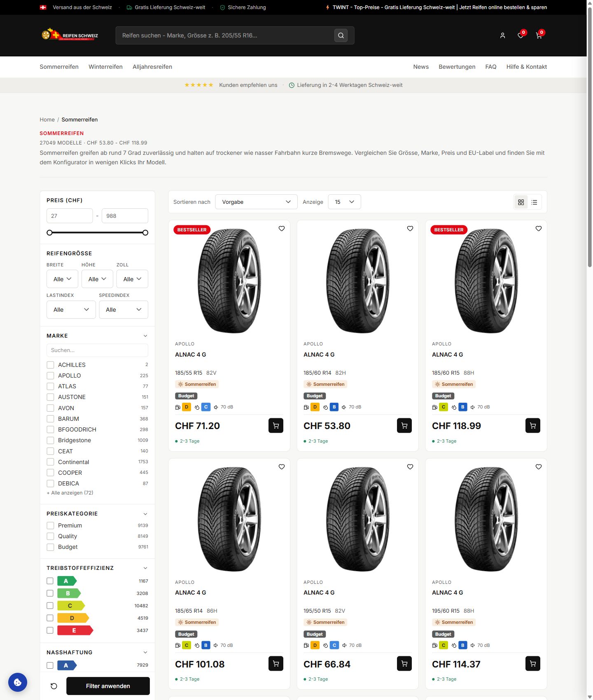
Task: Collapse the Treibstoffeffizienz filter section
Action: click(x=145, y=568)
